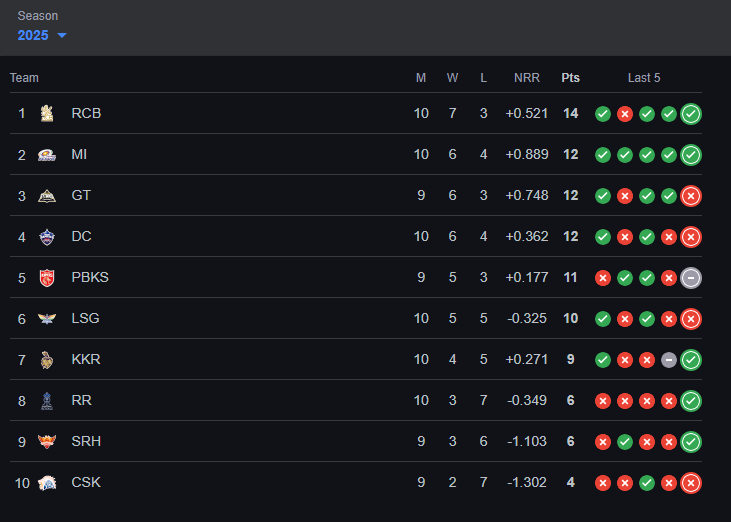Click the MI team logo icon

(47, 155)
